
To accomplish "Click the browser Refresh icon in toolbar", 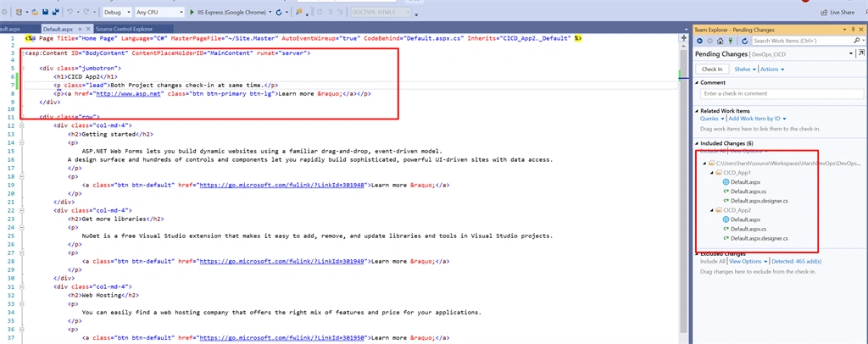I will point(278,12).
